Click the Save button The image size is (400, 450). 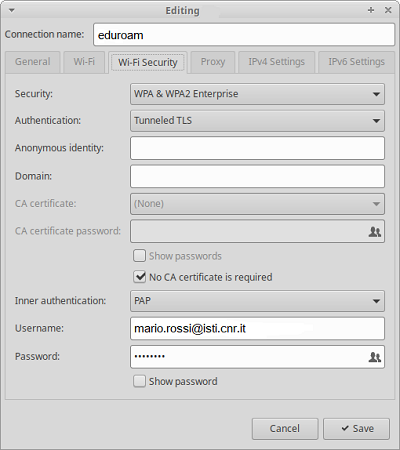pyautogui.click(x=356, y=429)
